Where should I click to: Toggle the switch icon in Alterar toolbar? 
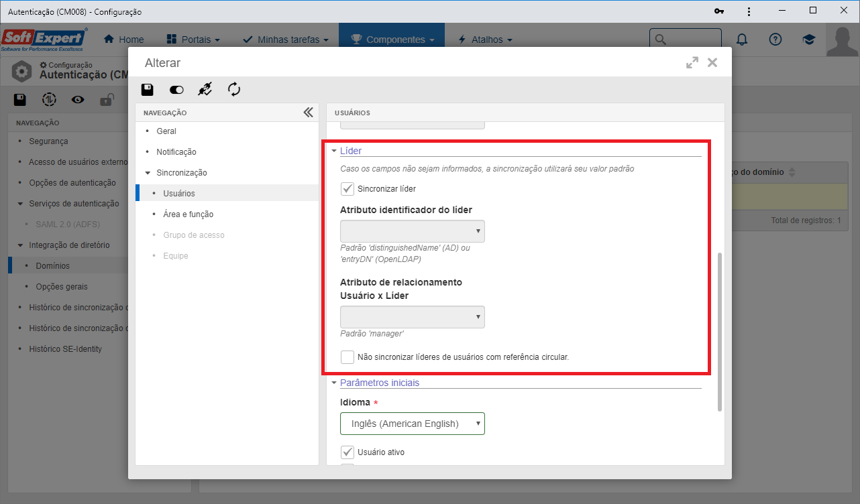tap(176, 89)
